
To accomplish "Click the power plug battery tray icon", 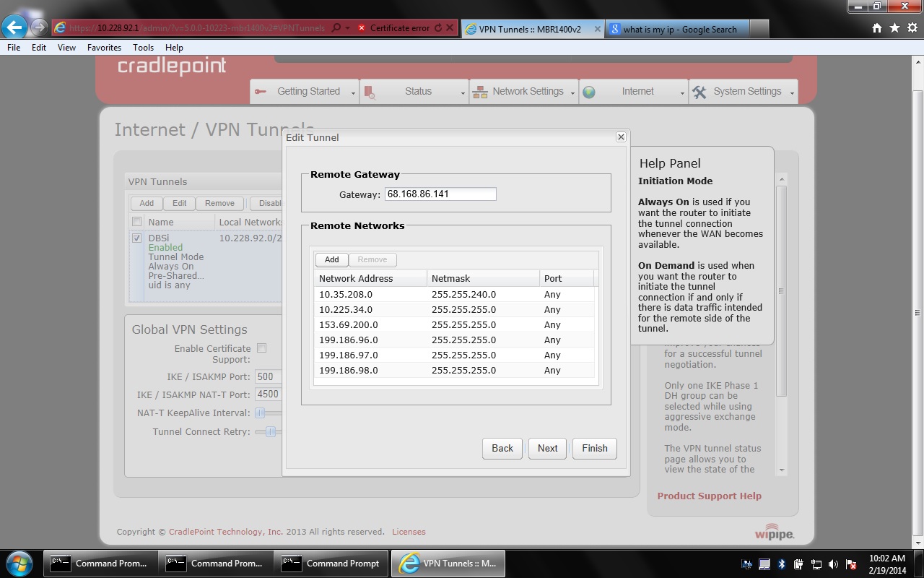I will [799, 564].
